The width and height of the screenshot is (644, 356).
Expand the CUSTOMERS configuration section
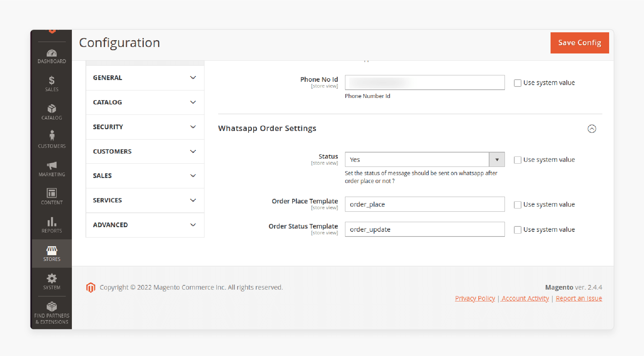pyautogui.click(x=145, y=151)
